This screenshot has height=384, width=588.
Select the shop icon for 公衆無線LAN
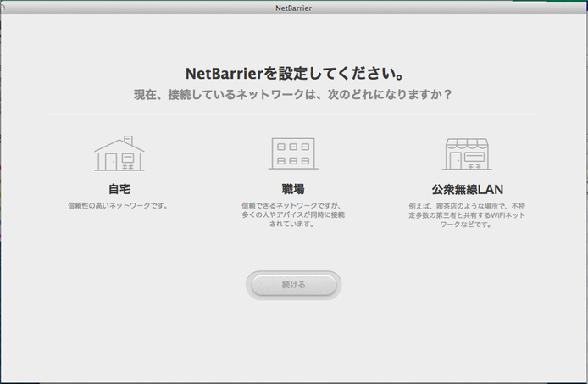pos(467,154)
